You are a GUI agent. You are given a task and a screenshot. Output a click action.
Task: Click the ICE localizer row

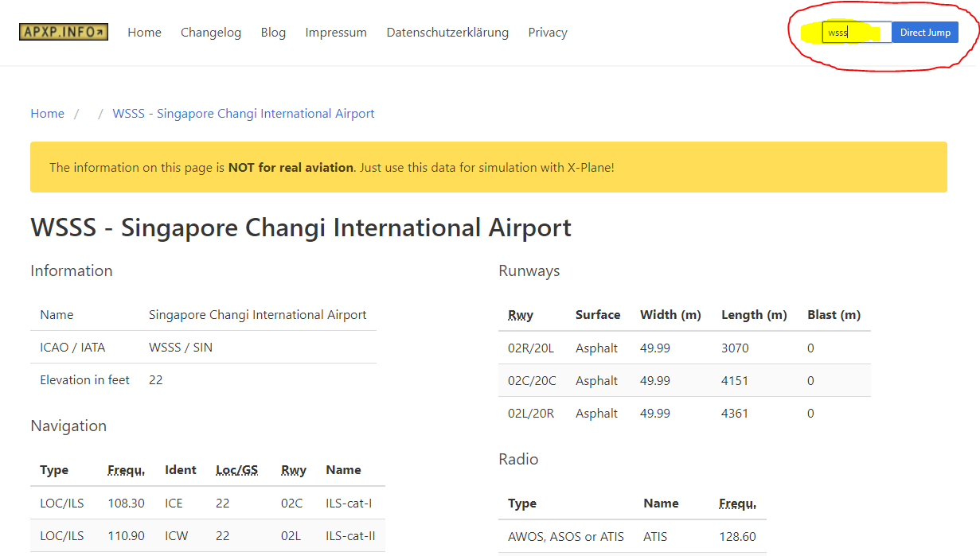[x=207, y=503]
